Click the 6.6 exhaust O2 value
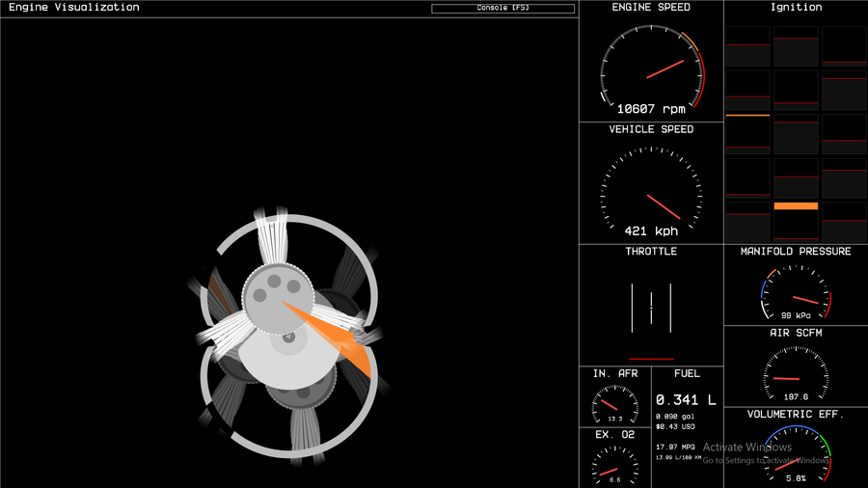Image resolution: width=868 pixels, height=488 pixels. [x=615, y=479]
